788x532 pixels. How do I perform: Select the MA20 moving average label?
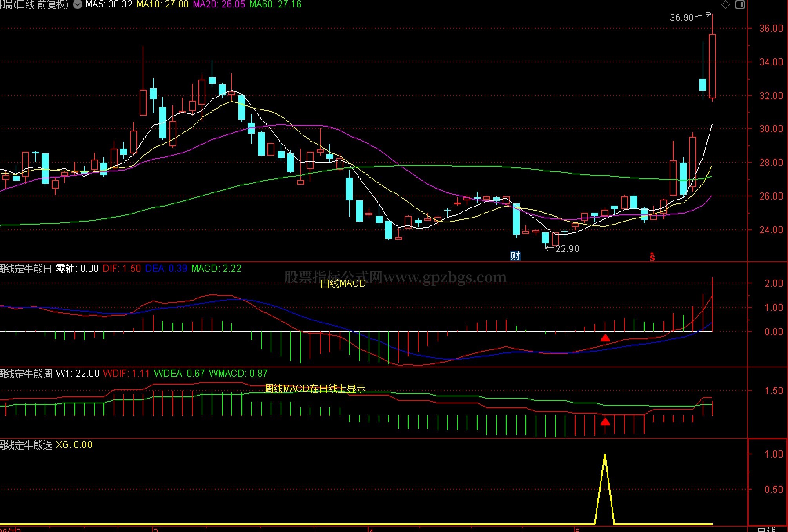pos(219,5)
